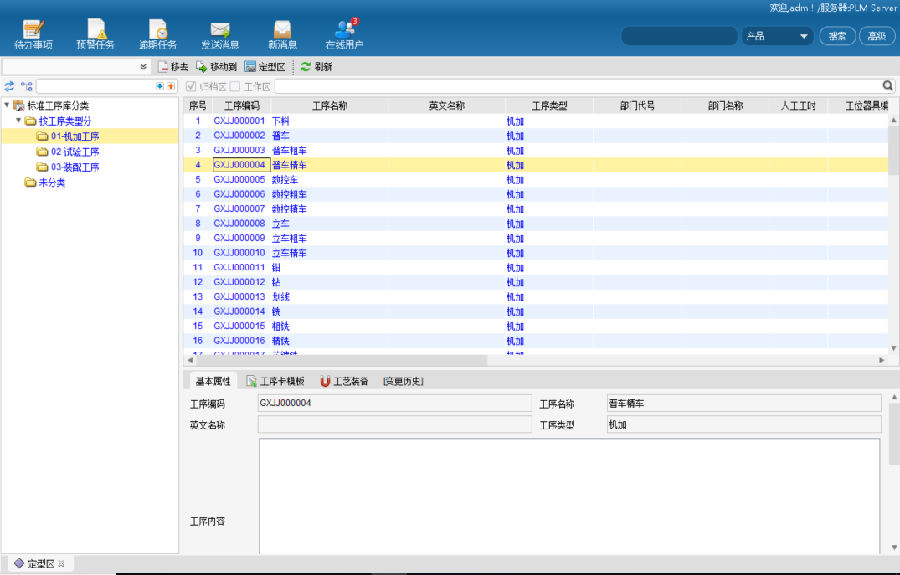Click 刷新 refresh button in toolbar
The width and height of the screenshot is (900, 575).
tap(316, 67)
